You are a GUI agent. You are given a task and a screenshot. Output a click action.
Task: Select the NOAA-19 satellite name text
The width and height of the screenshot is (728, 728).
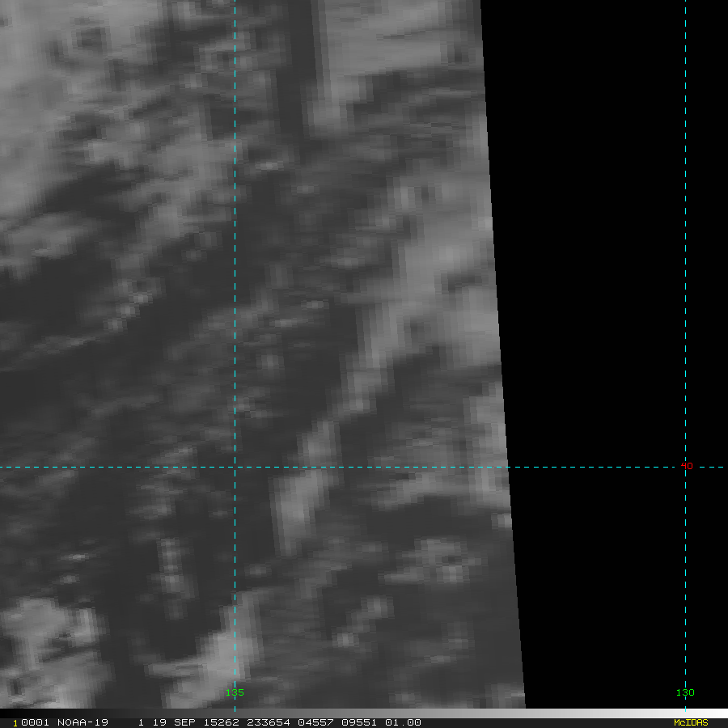point(83,722)
